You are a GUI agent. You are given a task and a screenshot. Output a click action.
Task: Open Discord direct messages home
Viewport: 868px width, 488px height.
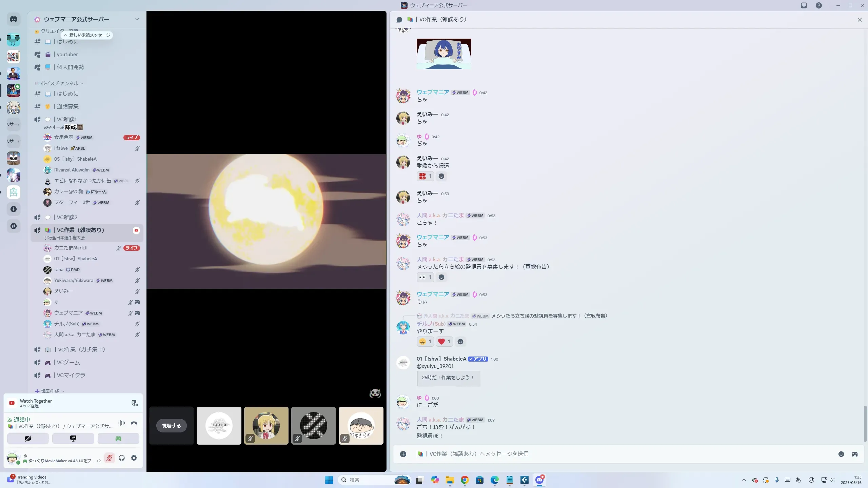pyautogui.click(x=14, y=19)
